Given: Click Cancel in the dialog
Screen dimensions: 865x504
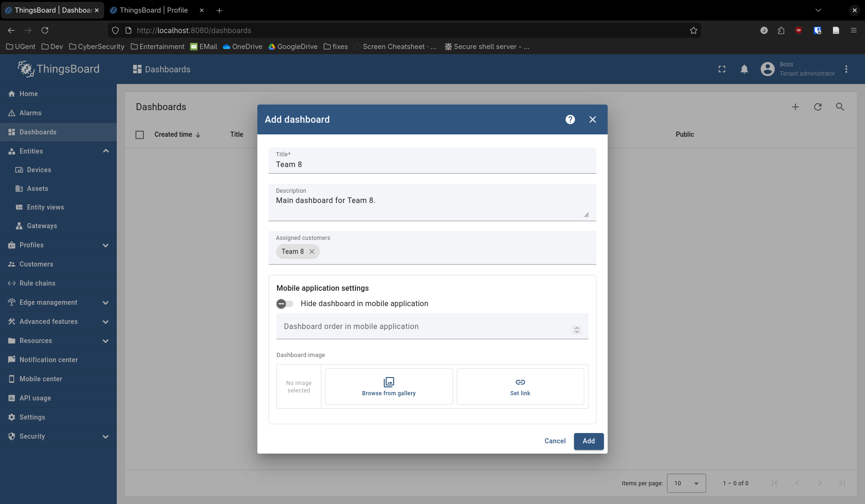Looking at the screenshot, I should point(555,441).
